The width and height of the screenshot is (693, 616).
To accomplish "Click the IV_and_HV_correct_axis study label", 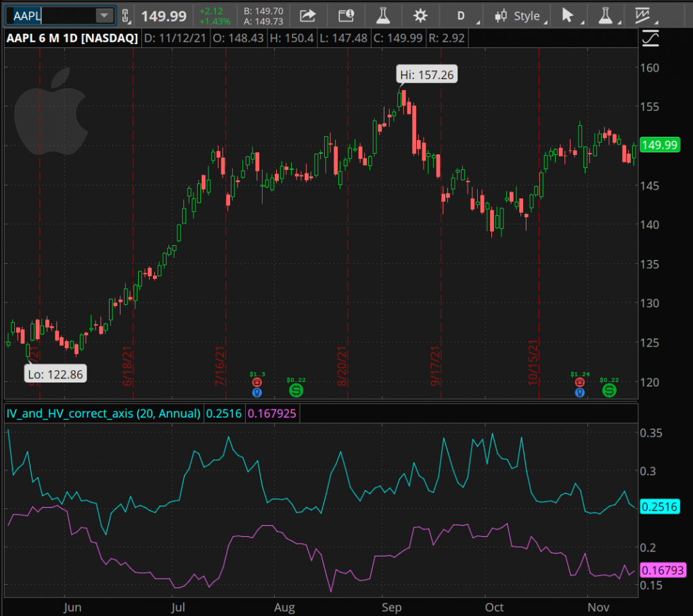I will [104, 414].
